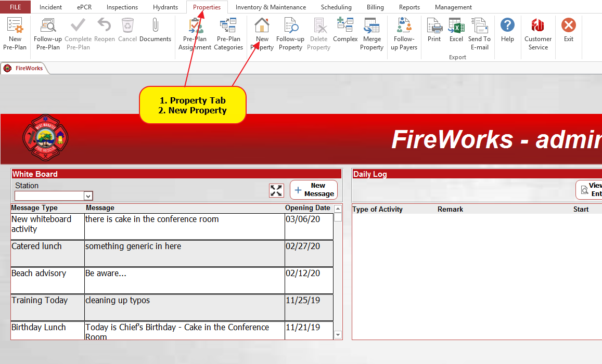
Task: Open the ePCR ribbon tab
Action: (84, 7)
